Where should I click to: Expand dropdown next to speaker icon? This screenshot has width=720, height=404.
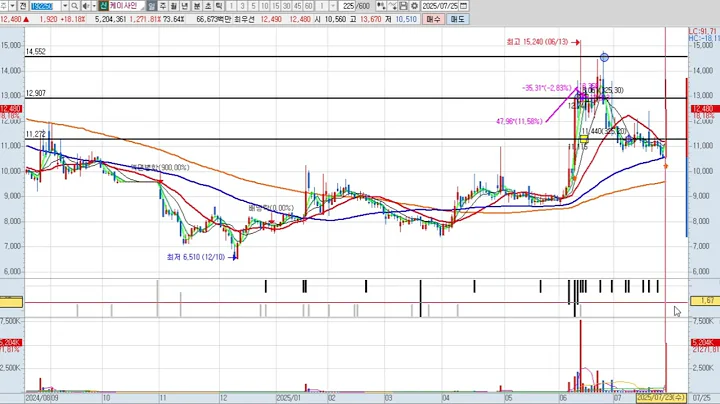(x=94, y=6)
